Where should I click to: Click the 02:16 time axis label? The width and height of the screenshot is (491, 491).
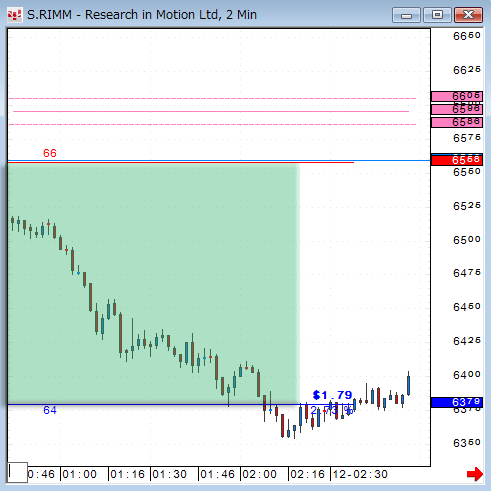pyautogui.click(x=307, y=474)
